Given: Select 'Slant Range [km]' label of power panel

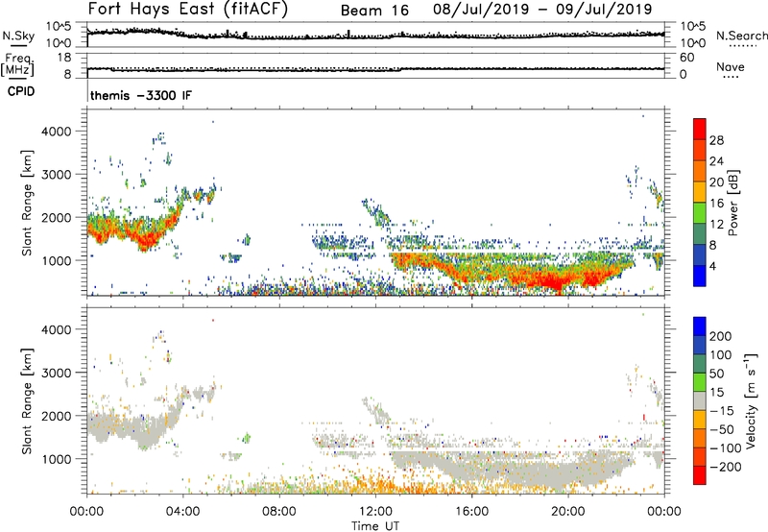Looking at the screenshot, I should click(28, 203).
